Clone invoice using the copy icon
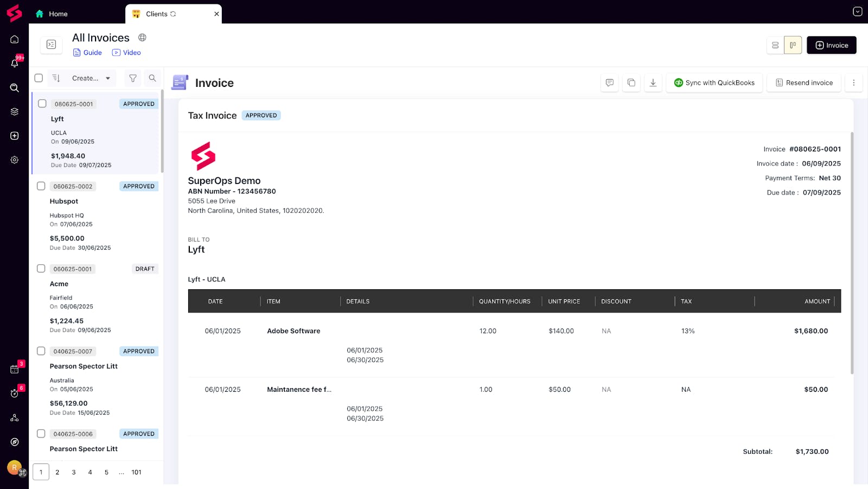This screenshot has height=489, width=868. [x=631, y=82]
